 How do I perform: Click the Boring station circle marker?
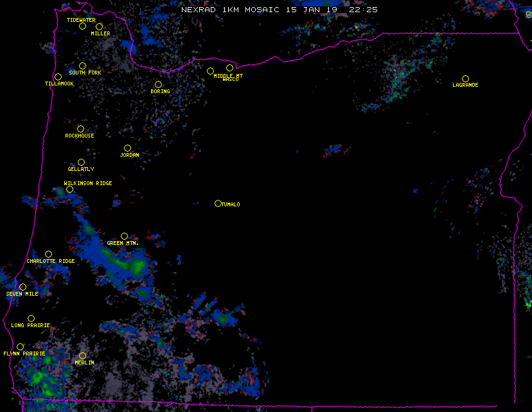tap(158, 85)
